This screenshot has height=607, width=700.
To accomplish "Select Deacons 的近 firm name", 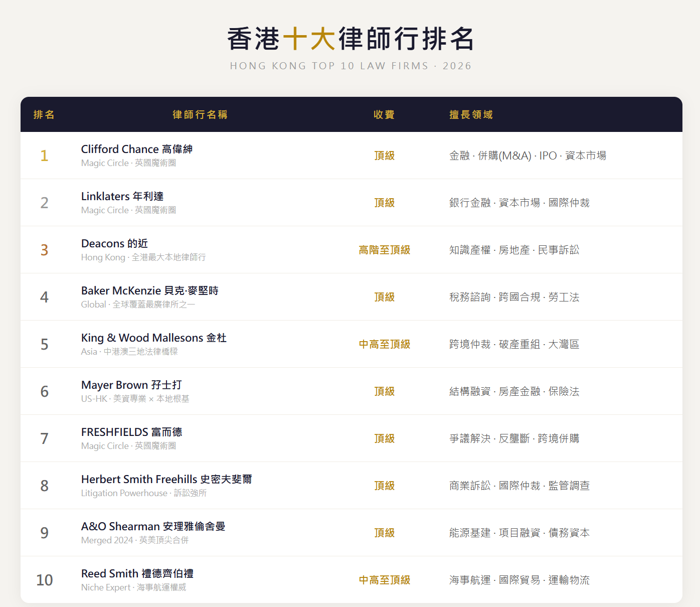I will click(114, 243).
